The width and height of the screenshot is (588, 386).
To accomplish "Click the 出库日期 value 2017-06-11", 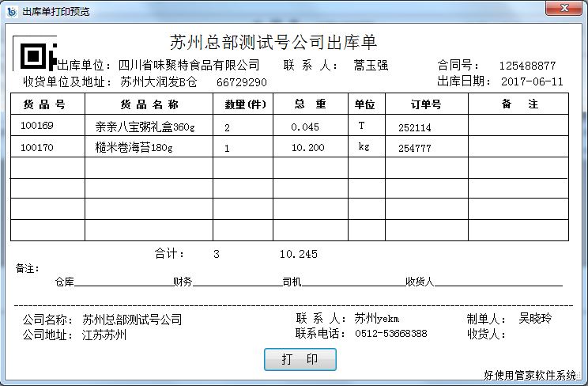I will coord(533,81).
